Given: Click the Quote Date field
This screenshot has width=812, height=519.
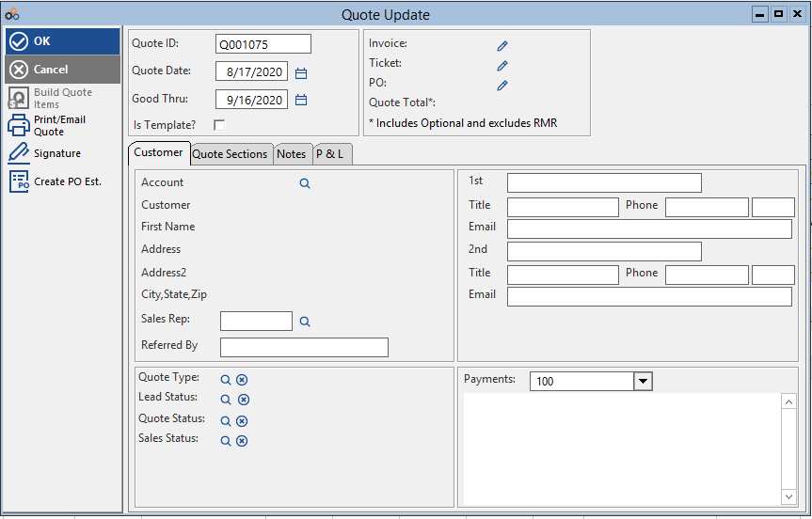Looking at the screenshot, I should click(x=251, y=71).
